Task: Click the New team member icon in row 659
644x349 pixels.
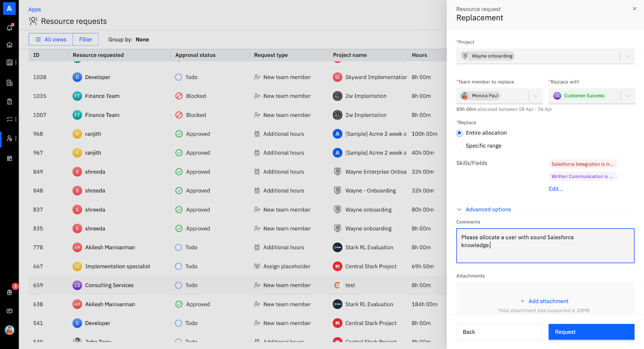Action: 257,285
